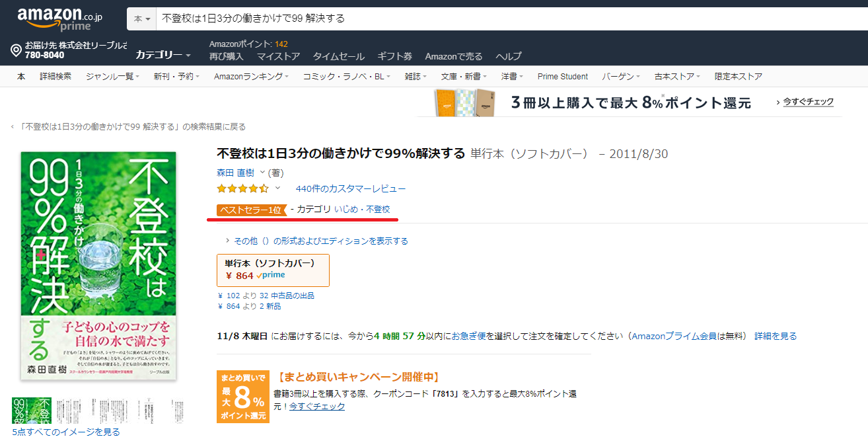Image resolution: width=868 pixels, height=443 pixels.
Task: Open the 新刊・予約 dropdown menu
Action: pos(176,77)
